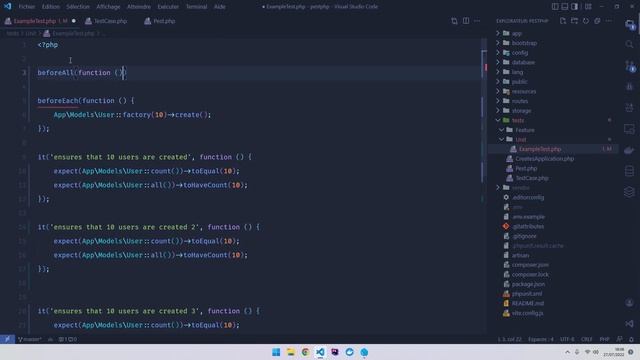Open the Search view magnifier icon

[x=629, y=44]
